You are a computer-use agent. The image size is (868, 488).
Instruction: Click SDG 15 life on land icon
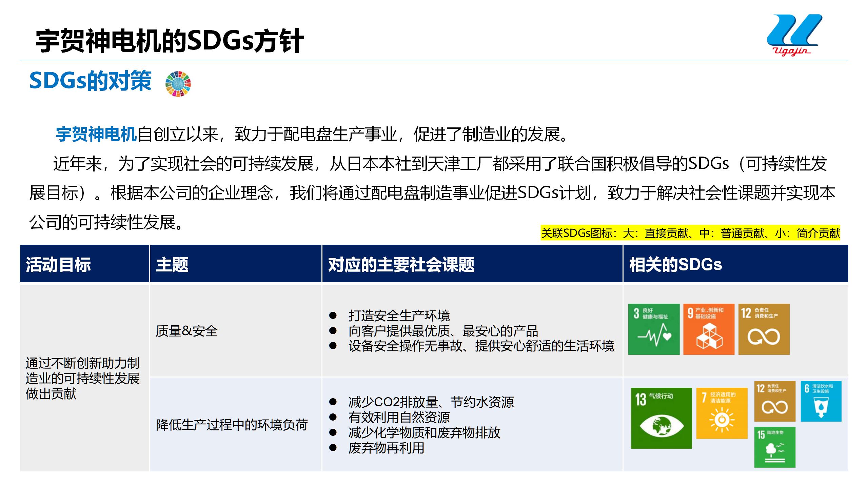[775, 447]
